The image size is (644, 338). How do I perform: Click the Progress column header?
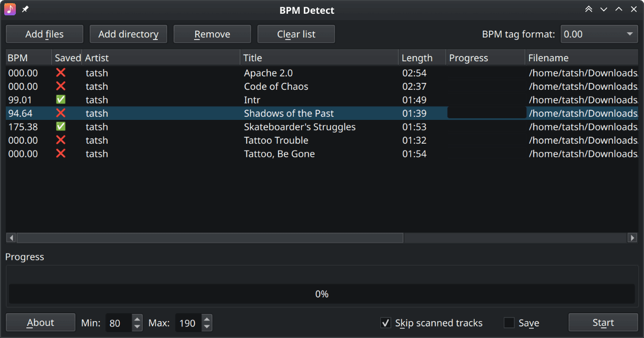tap(486, 58)
